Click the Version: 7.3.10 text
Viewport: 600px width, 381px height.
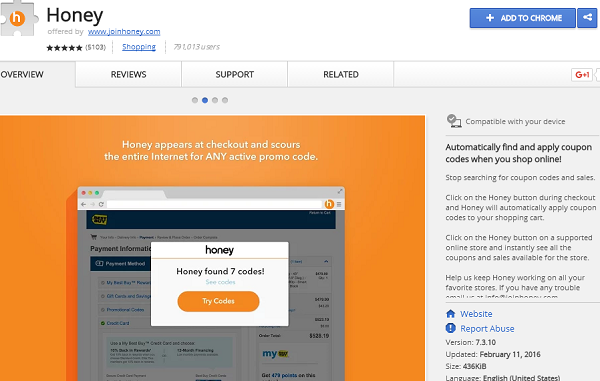pos(471,342)
